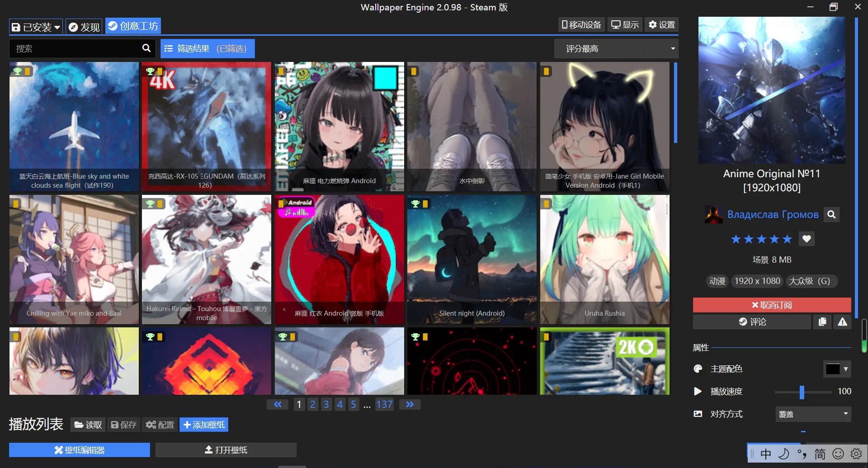
Task: Open 移动设备 mobile devices
Action: pos(581,24)
